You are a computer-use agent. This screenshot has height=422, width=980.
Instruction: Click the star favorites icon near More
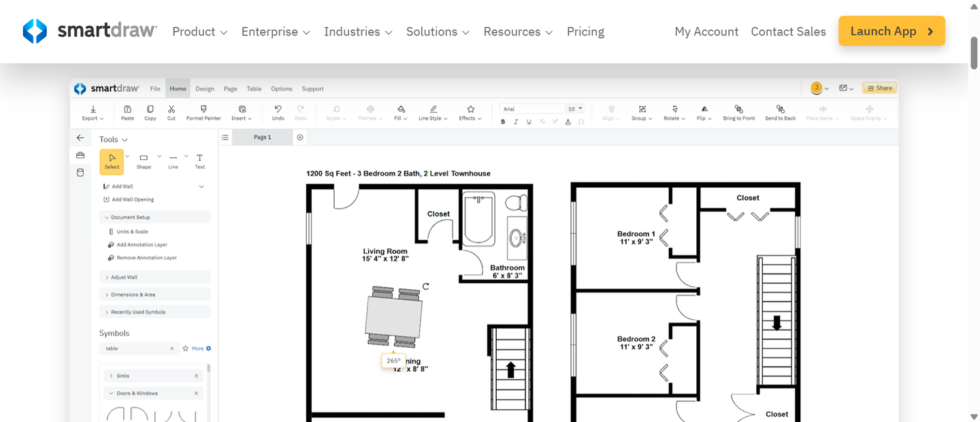(x=185, y=348)
